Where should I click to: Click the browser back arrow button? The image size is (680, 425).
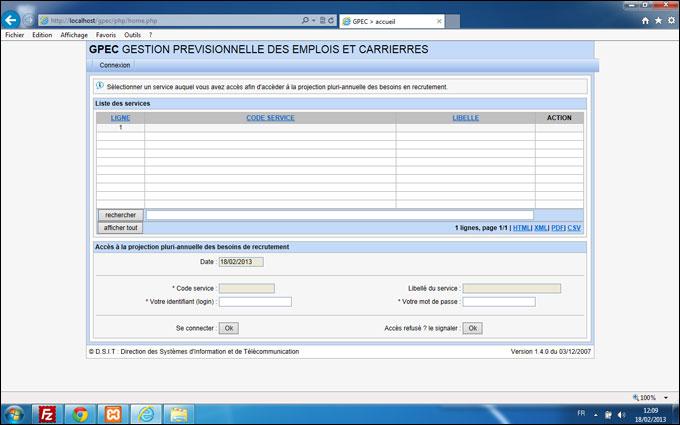coord(12,19)
